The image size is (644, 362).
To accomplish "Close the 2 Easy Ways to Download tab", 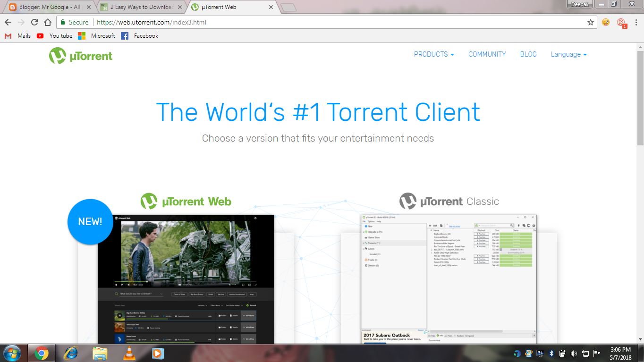I will pyautogui.click(x=179, y=7).
